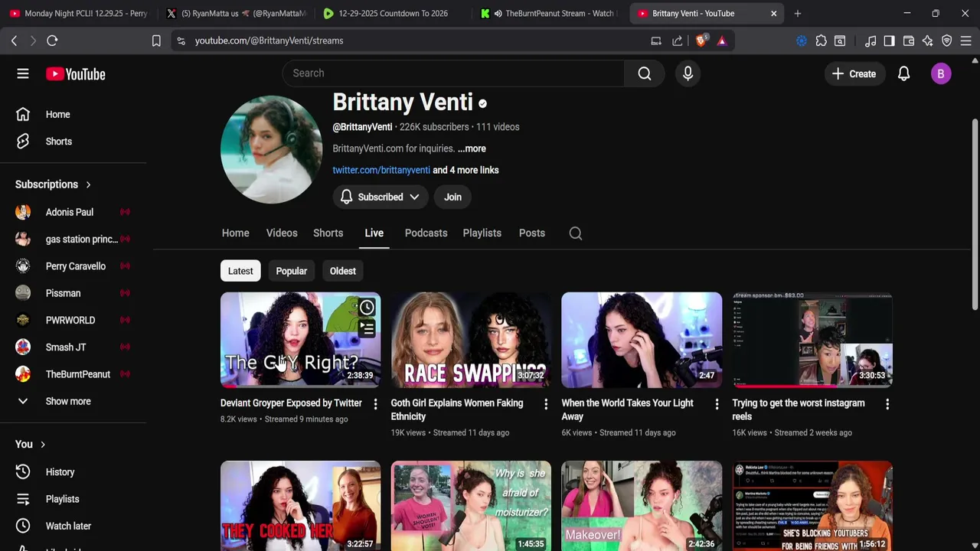This screenshot has height=551, width=980.
Task: Switch to channel Home tab
Action: tap(235, 233)
